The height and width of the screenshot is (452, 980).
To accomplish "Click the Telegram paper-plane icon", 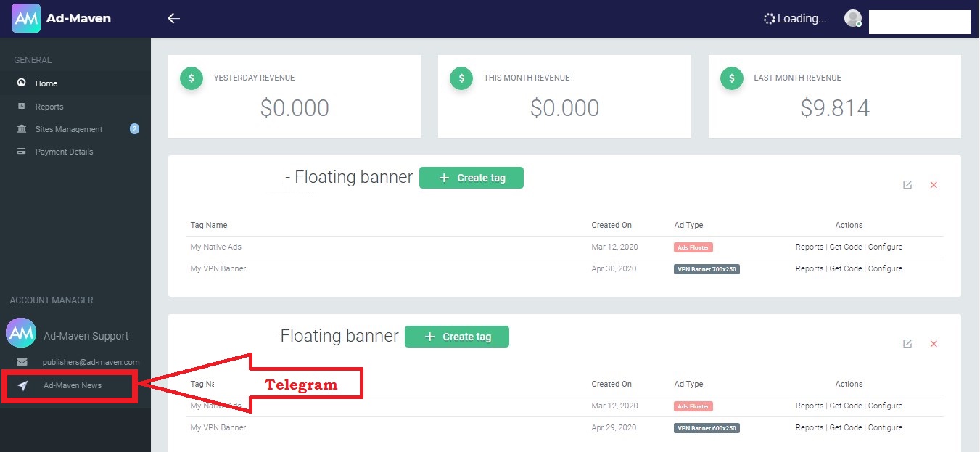I will 22,385.
